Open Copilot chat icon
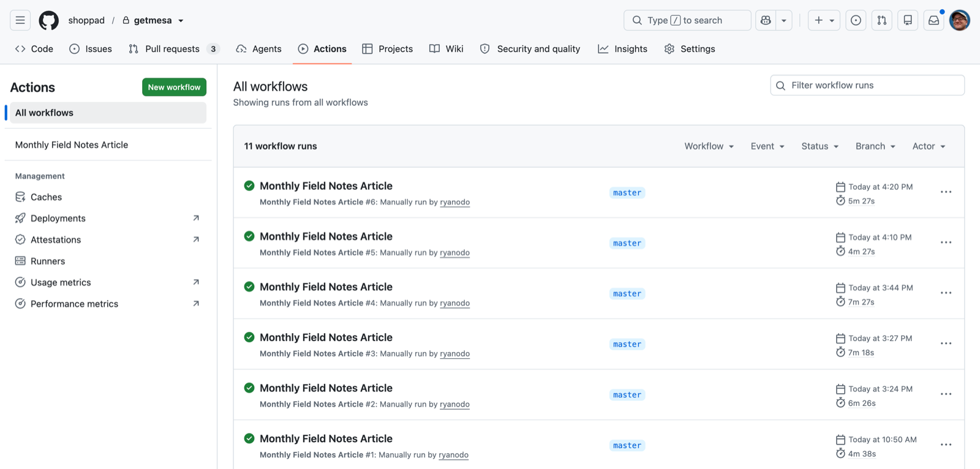 click(x=766, y=20)
